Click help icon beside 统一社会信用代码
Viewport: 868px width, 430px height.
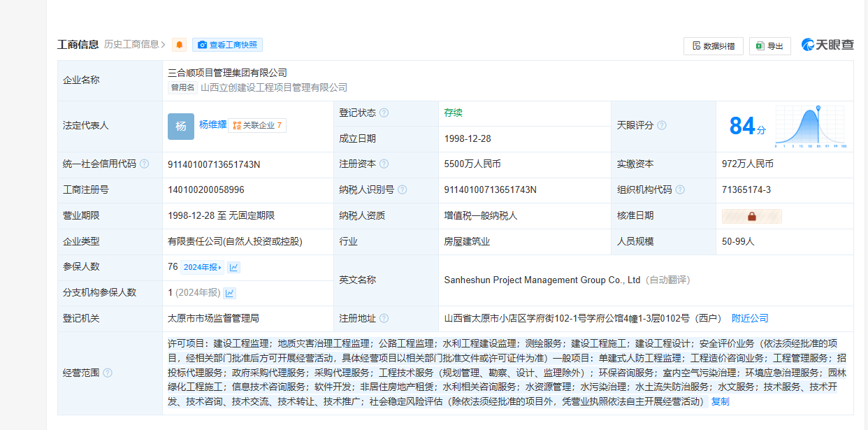click(144, 164)
